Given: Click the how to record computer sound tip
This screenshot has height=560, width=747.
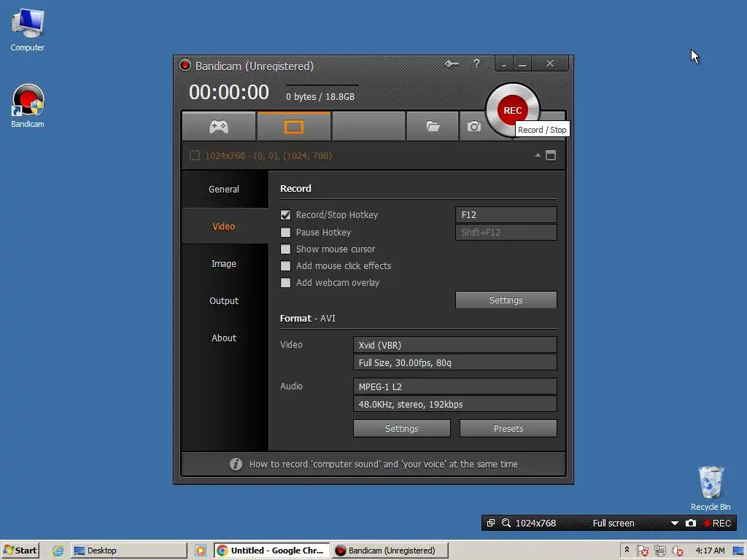Looking at the screenshot, I should coord(383,464).
